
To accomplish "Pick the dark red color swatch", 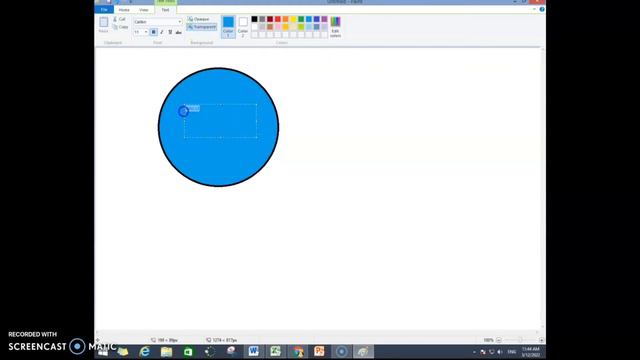I will [x=270, y=19].
